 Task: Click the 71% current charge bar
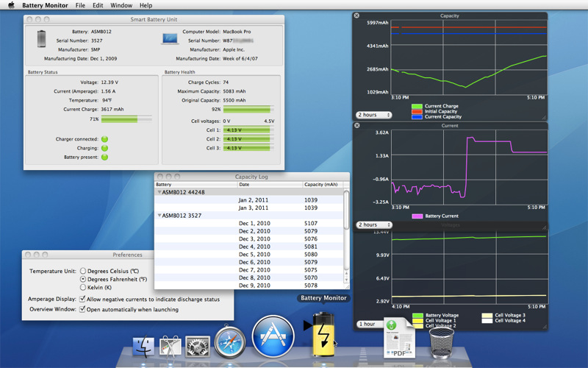[x=126, y=119]
